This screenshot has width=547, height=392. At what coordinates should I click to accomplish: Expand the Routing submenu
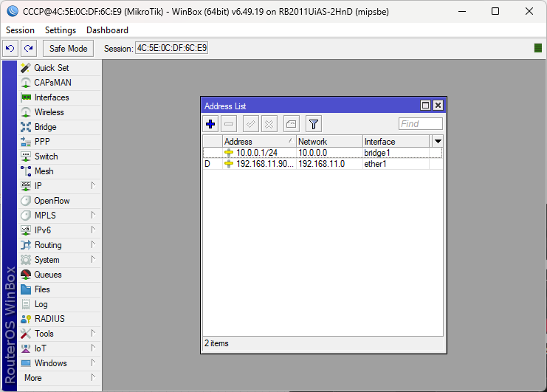pyautogui.click(x=59, y=245)
